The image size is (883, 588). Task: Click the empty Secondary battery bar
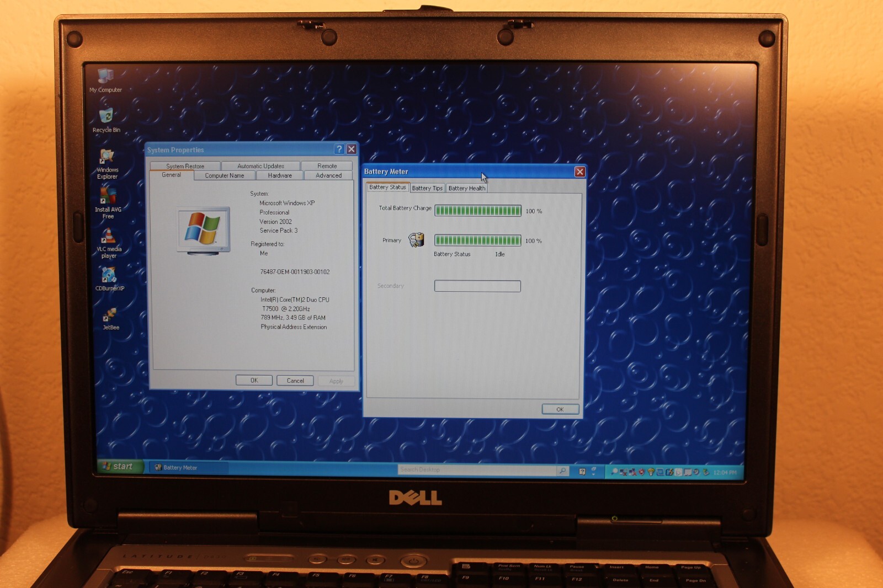pyautogui.click(x=477, y=286)
